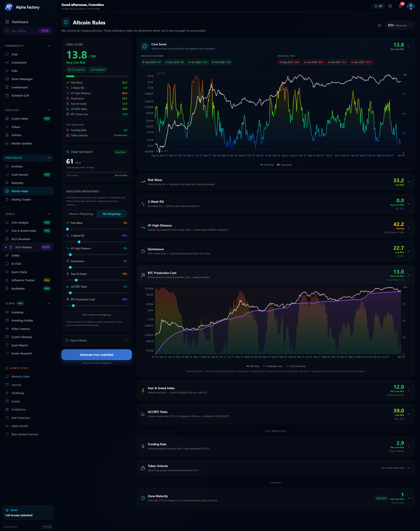The height and width of the screenshot is (531, 420).
Task: Launch the Scam Check tool
Action: click(19, 272)
